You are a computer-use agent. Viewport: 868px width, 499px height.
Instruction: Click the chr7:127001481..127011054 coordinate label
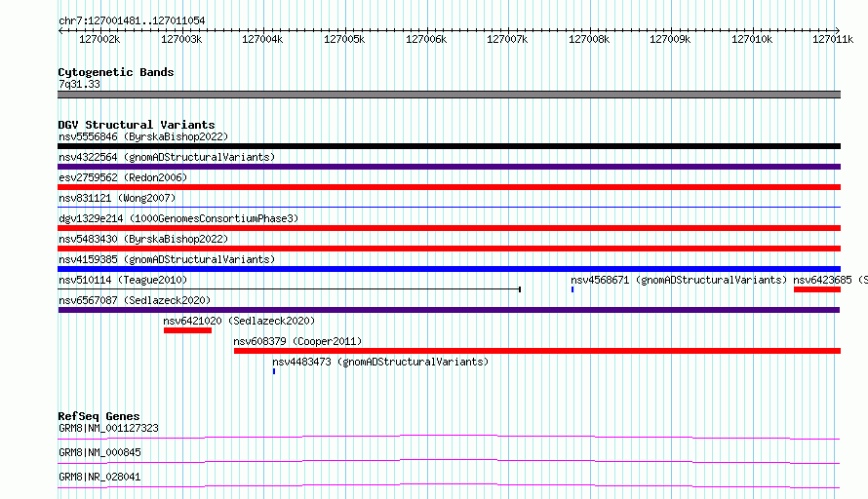click(x=132, y=20)
